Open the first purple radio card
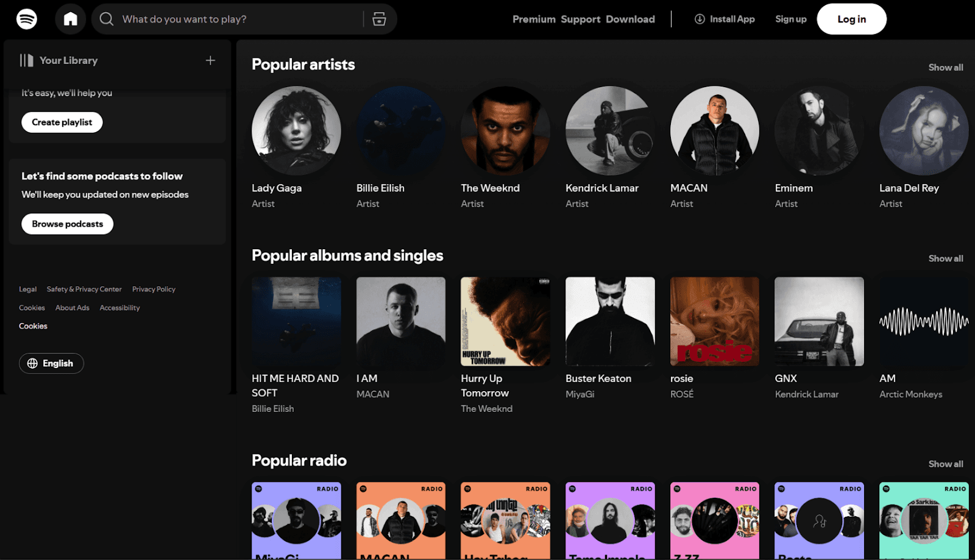Screen dimensions: 975x560 (x=296, y=521)
